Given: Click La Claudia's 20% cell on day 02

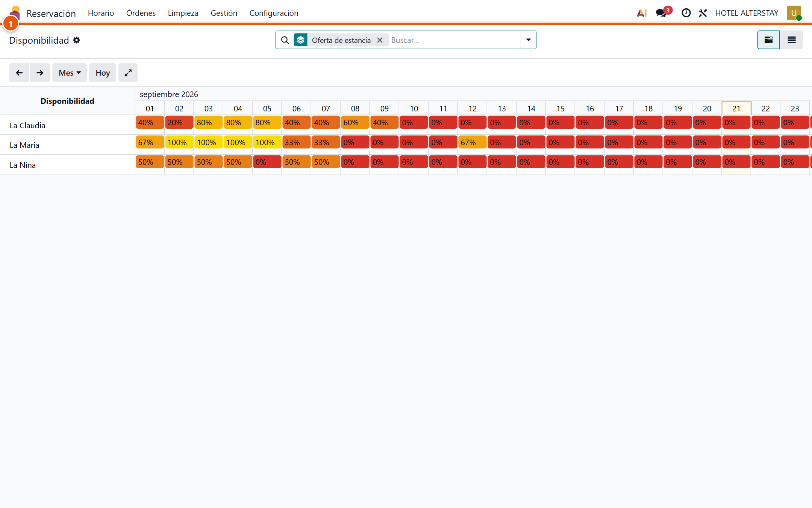Looking at the screenshot, I should click(179, 123).
